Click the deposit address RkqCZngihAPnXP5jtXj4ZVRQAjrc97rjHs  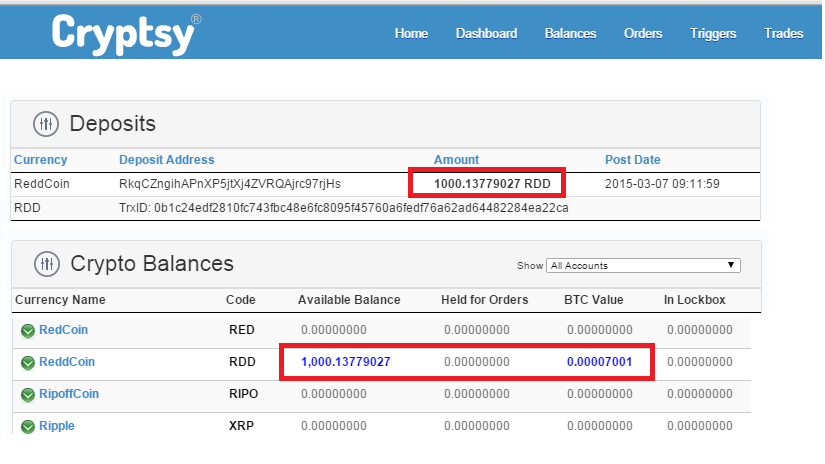[x=230, y=184]
